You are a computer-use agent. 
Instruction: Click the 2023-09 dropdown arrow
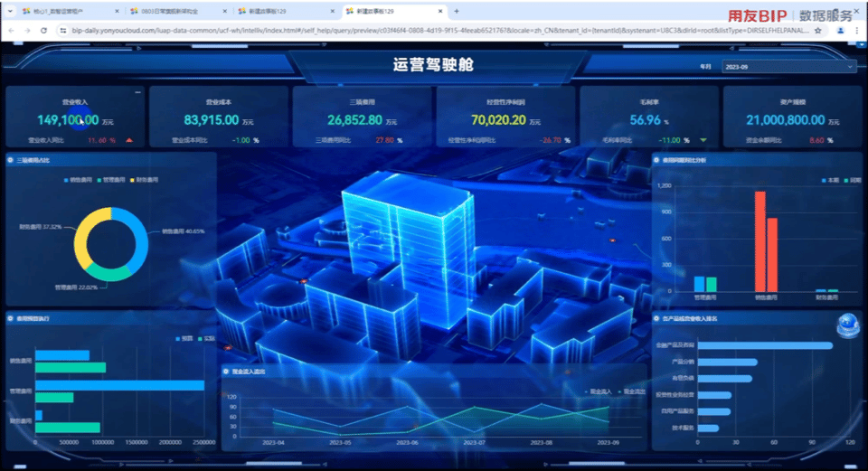[x=850, y=66]
